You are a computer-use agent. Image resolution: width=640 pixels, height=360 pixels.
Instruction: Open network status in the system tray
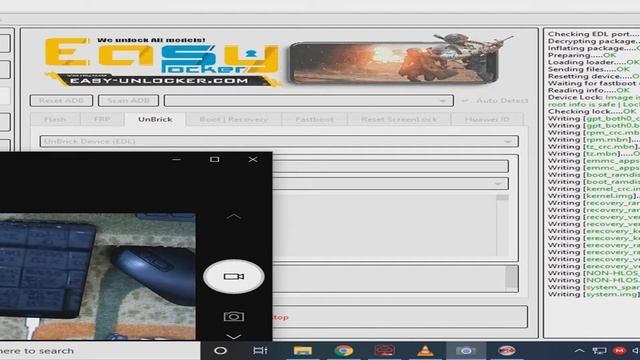tap(600, 351)
